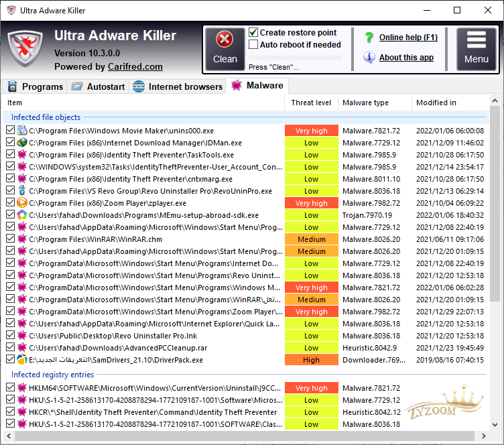Screen dimensions: 504x445
Task: Click the Malware tab bug icon
Action: [x=236, y=85]
